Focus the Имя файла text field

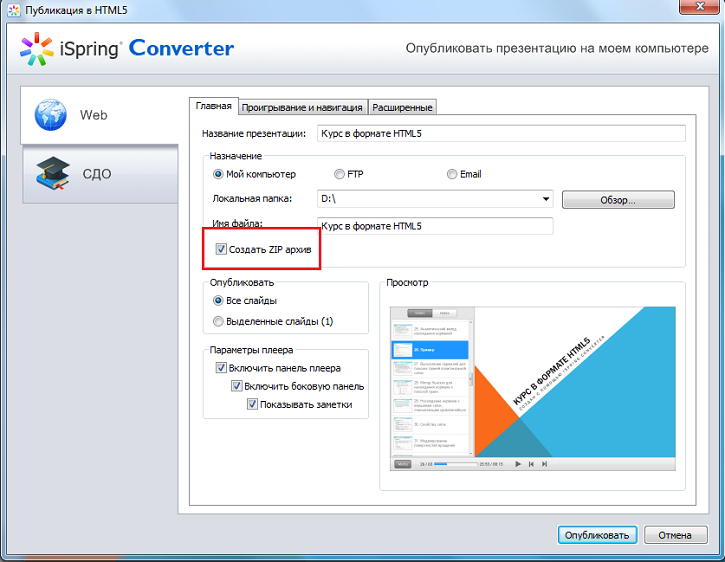coord(435,226)
